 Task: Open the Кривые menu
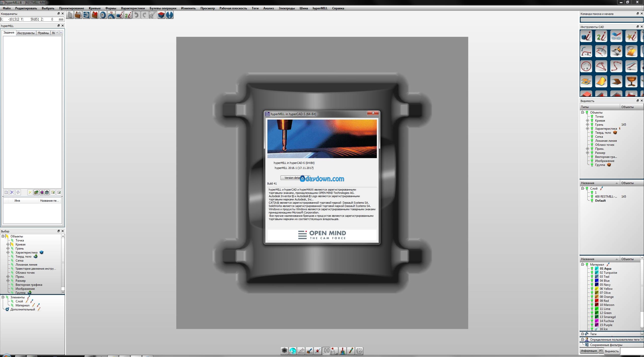(x=95, y=8)
